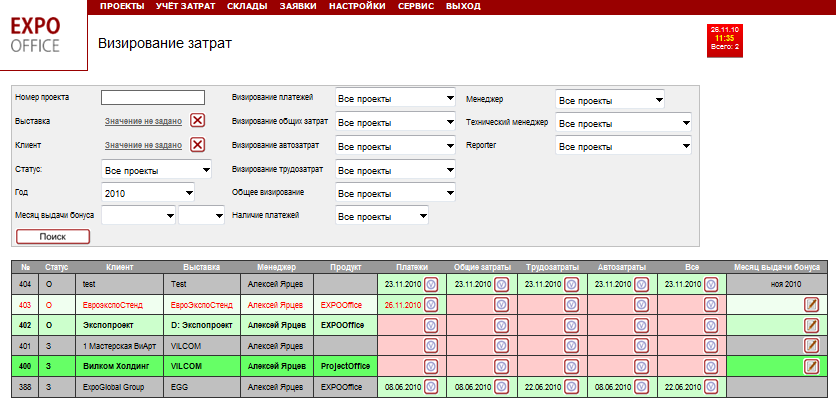Open the Менеджер filter dropdown
This screenshot has width=836, height=407.
click(609, 100)
